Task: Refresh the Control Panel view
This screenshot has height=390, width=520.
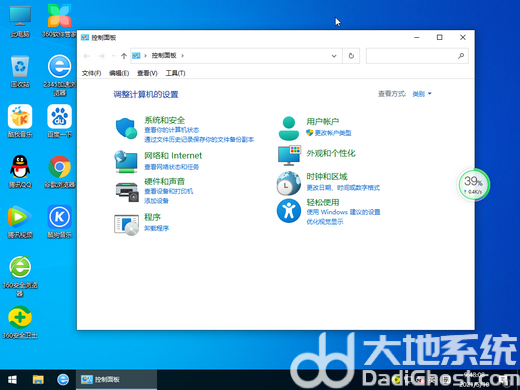Action: pyautogui.click(x=351, y=56)
